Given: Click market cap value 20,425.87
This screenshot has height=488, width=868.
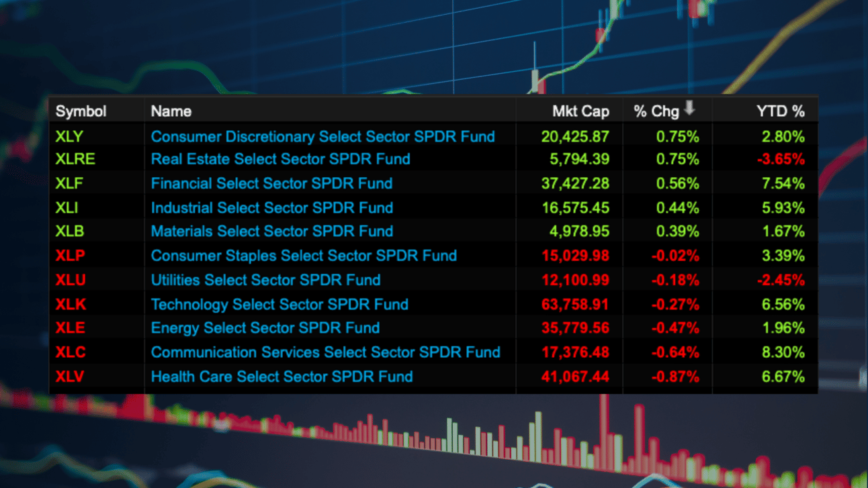Looking at the screenshot, I should 575,136.
